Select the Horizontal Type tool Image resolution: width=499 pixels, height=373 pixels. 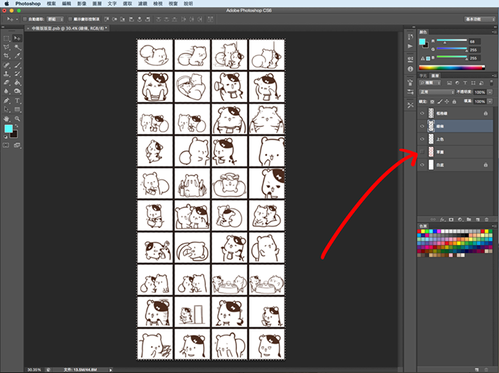coord(17,100)
